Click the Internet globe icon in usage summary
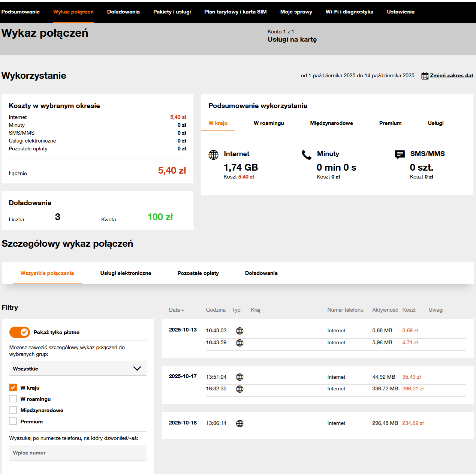Viewport: 476px width, 474px height. (x=213, y=154)
